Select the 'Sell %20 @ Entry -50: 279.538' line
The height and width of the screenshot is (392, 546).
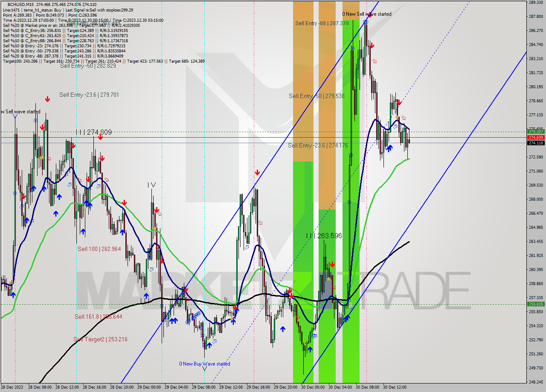64,51
